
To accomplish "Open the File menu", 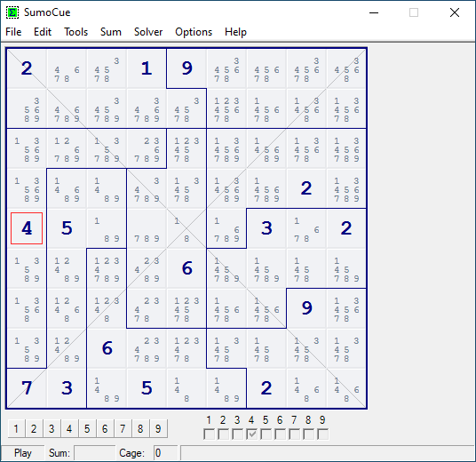I will 13,32.
